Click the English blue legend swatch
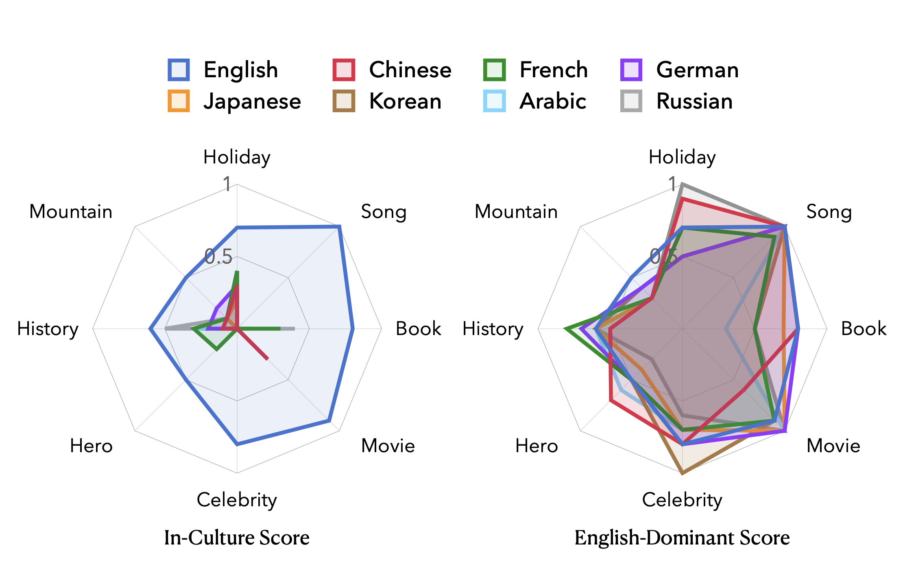Viewport: 916px width, 588px height. 179,70
